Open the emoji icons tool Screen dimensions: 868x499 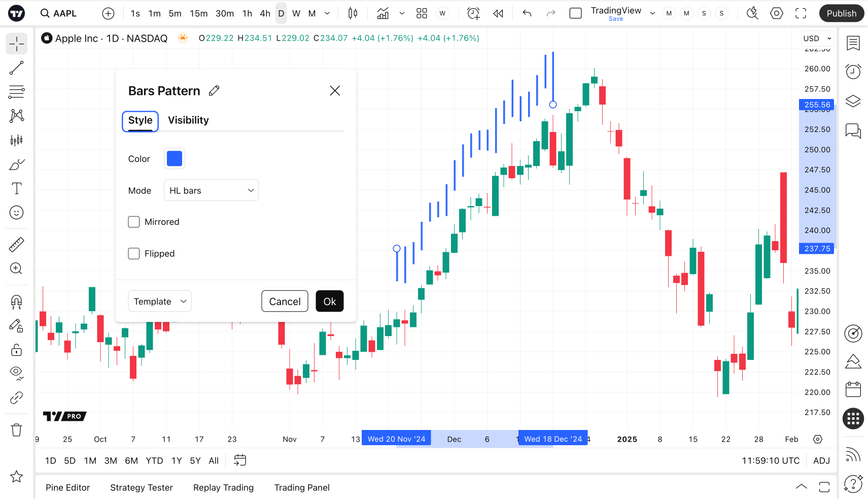tap(17, 213)
